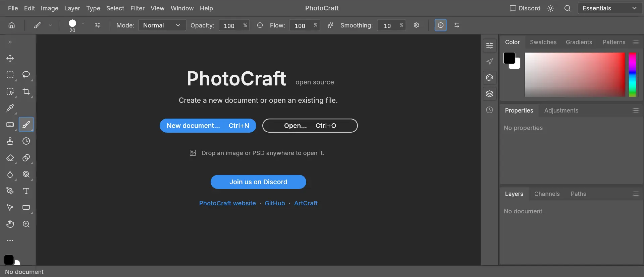Click the Open... Ctrl+O button
Screen dimensions: 644x277
pos(310,126)
